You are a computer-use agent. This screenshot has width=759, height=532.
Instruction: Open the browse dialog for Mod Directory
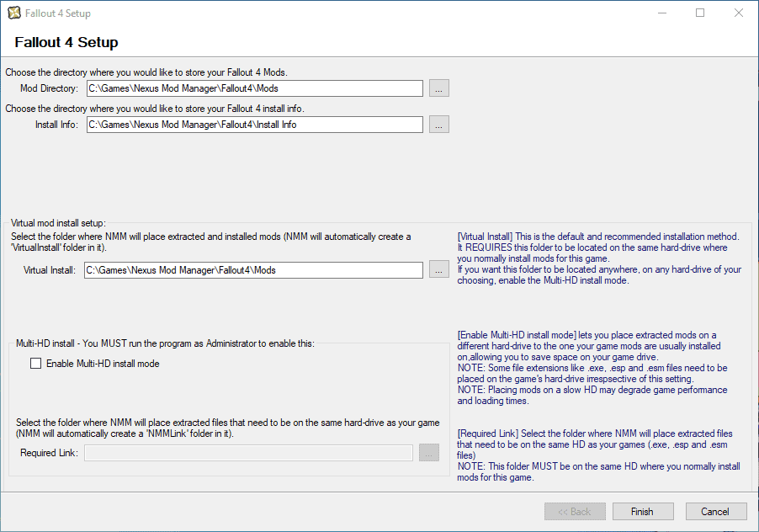[x=438, y=88]
